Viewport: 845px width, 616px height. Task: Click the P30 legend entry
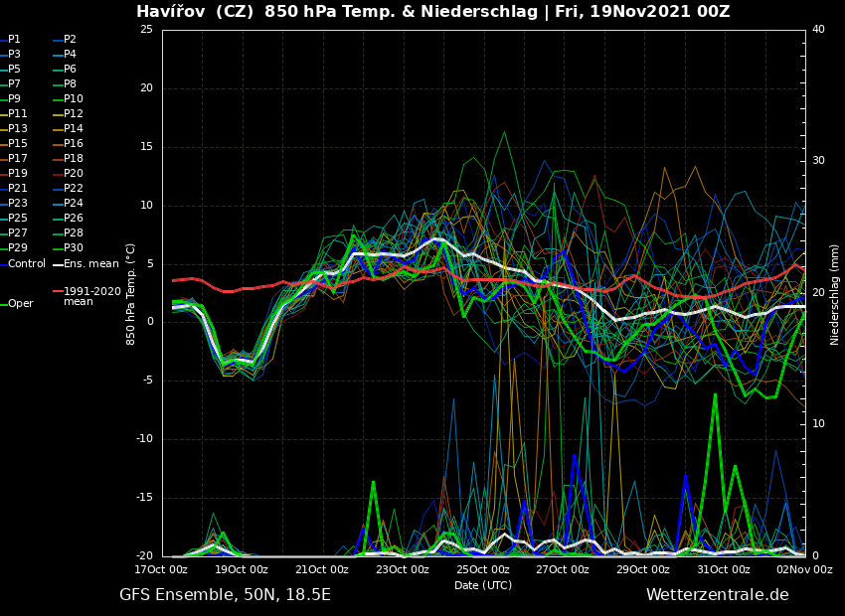[74, 248]
